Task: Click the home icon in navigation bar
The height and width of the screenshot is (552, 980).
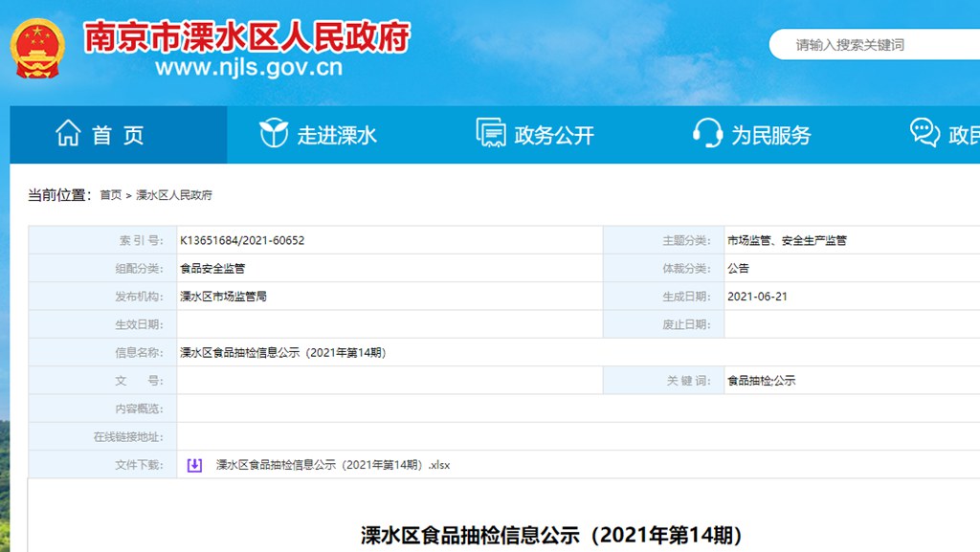Action: tap(68, 134)
